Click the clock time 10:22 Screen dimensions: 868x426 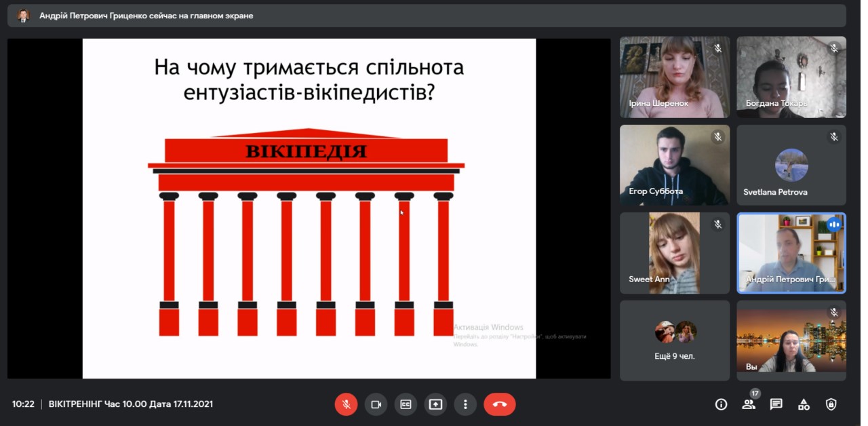(23, 404)
